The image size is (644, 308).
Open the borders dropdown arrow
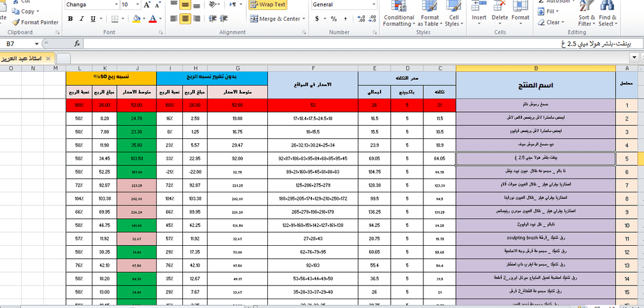coord(123,19)
